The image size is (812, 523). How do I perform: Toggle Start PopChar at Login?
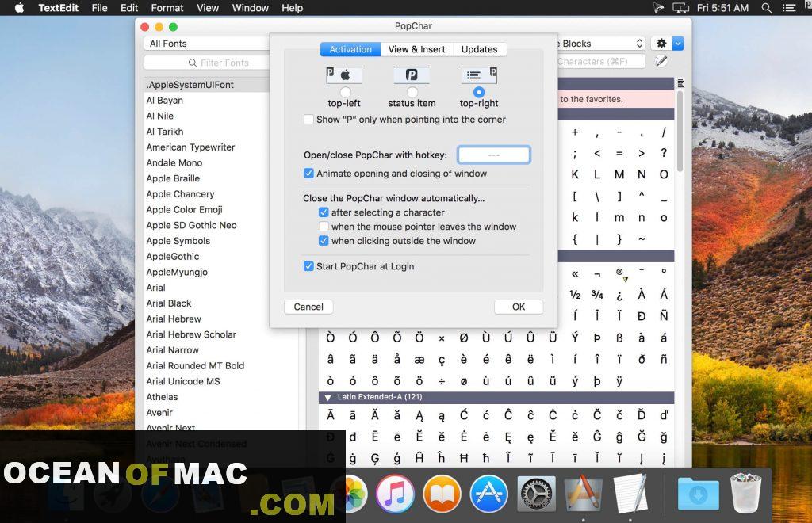(x=308, y=266)
